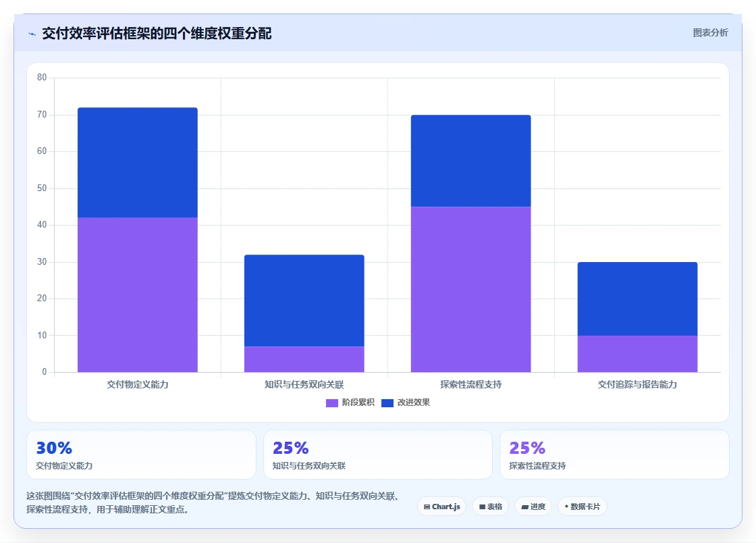Click the y-axis value 50
This screenshot has height=543, width=756.
click(42, 188)
